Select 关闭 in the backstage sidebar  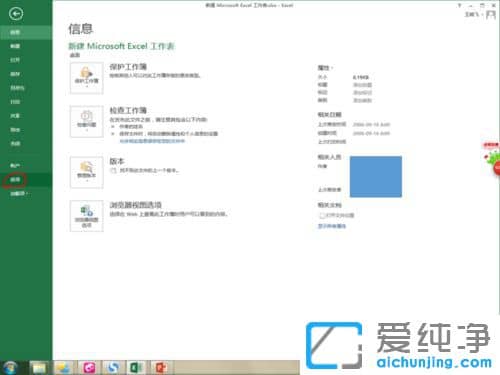click(26, 144)
